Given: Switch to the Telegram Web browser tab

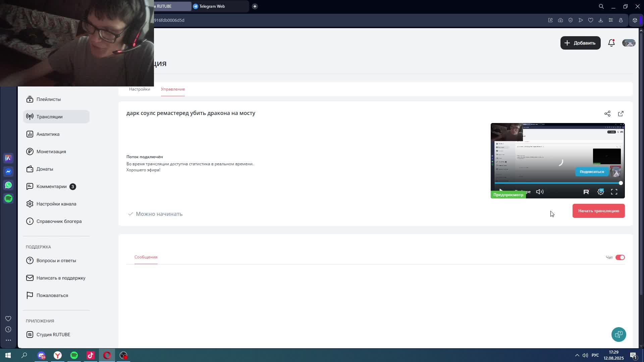Looking at the screenshot, I should coord(212,6).
